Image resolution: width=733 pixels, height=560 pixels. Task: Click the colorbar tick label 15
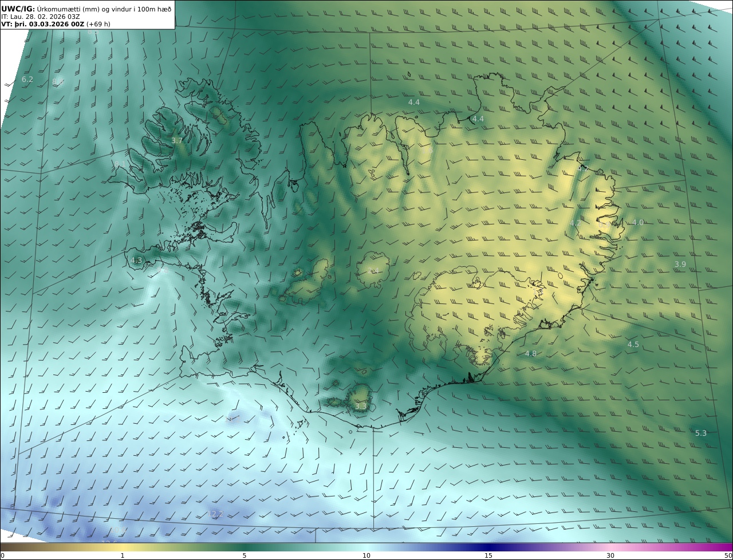pyautogui.click(x=488, y=555)
